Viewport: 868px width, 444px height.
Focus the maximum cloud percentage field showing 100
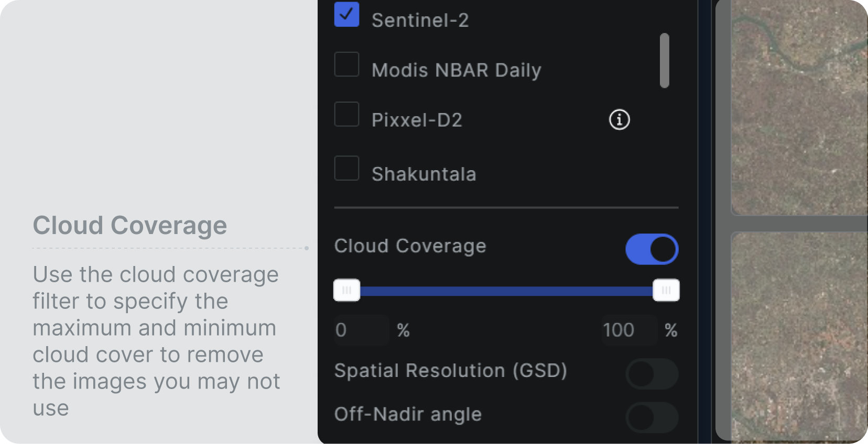coord(629,330)
